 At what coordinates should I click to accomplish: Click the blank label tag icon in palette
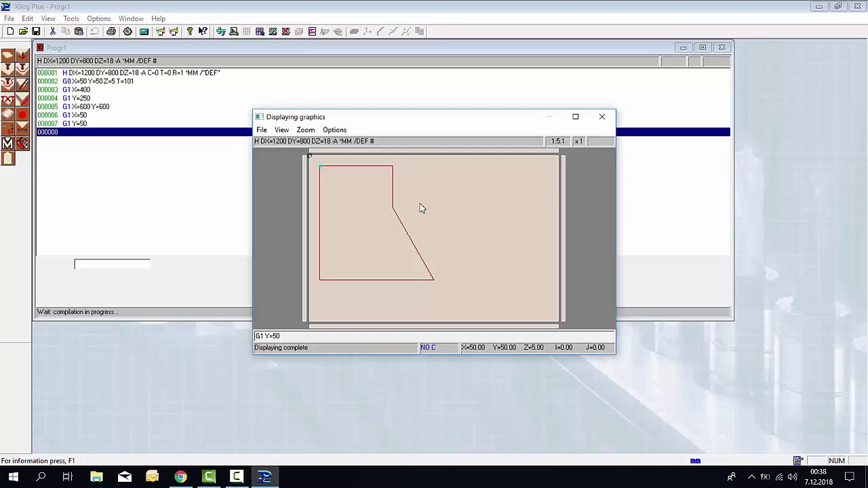click(x=7, y=159)
